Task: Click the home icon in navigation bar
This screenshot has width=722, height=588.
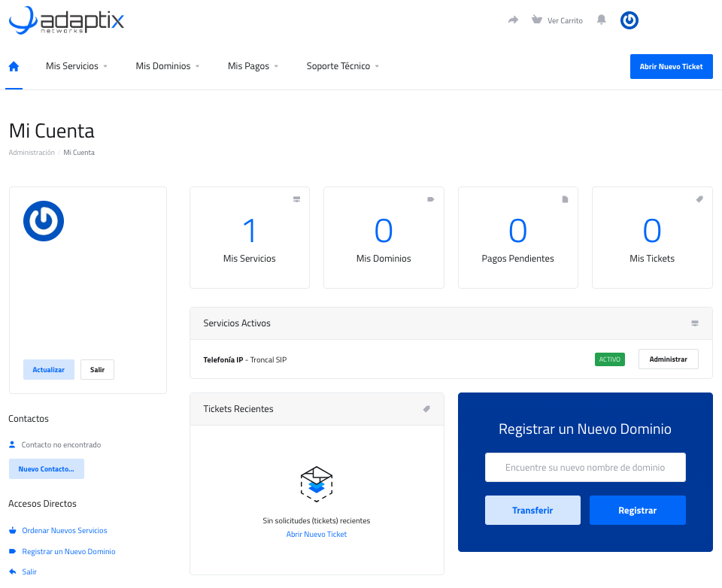Action: tap(14, 66)
